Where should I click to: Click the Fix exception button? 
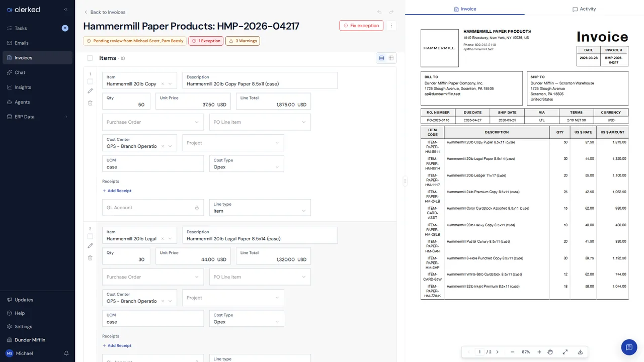pos(361,26)
